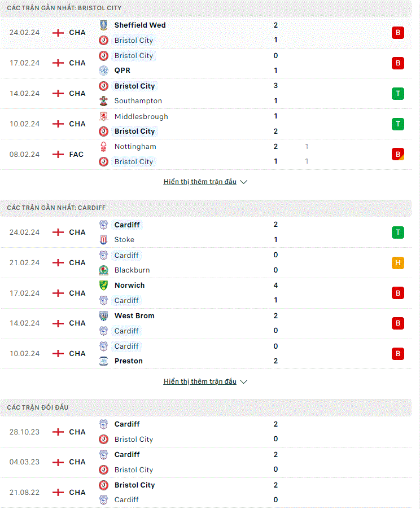Expand more Cardiff matches link
Screen dimensions: 420x509
[200, 381]
